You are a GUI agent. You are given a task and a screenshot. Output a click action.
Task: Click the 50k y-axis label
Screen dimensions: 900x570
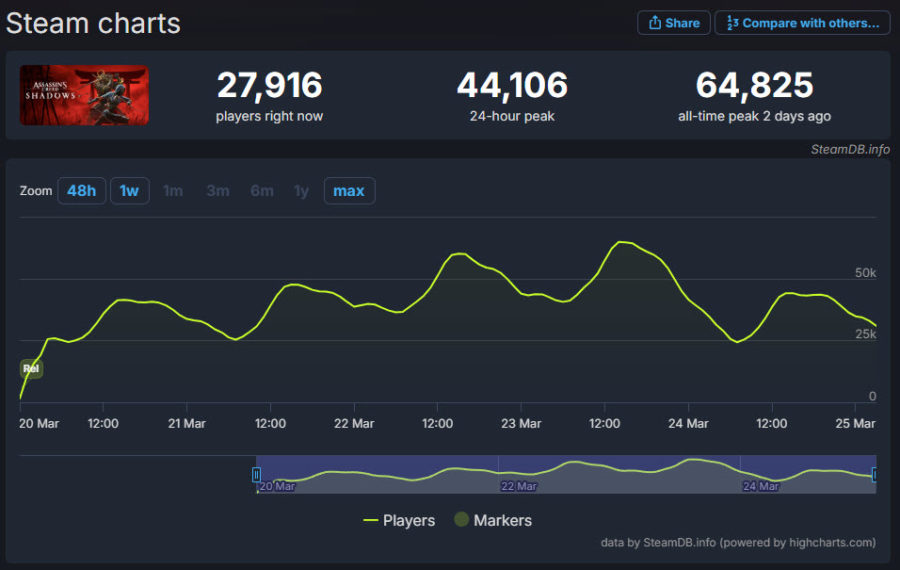866,273
